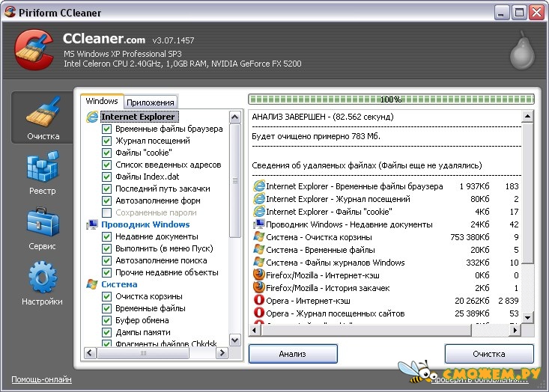Screen dimensions: 549x392
Task: Toggle Буфер обмена checkbox
Action: coord(107,320)
